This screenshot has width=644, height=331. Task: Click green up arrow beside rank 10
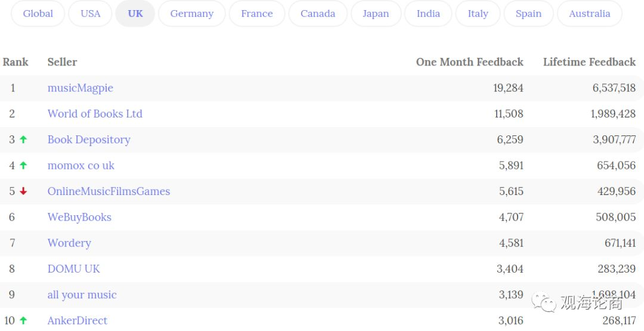coord(23,320)
